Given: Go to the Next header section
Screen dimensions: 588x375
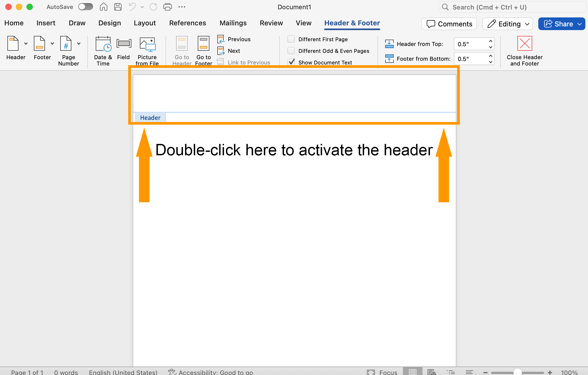Looking at the screenshot, I should 234,51.
